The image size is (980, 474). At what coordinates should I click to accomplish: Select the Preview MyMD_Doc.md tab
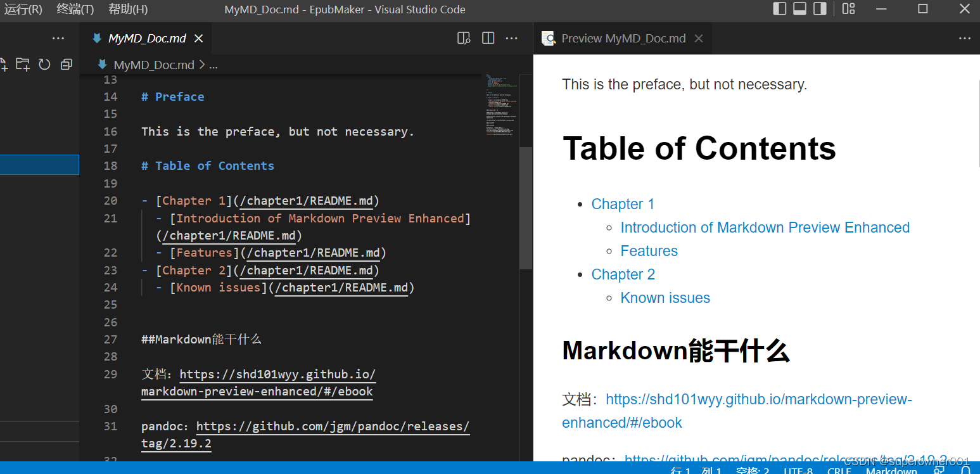(x=623, y=39)
